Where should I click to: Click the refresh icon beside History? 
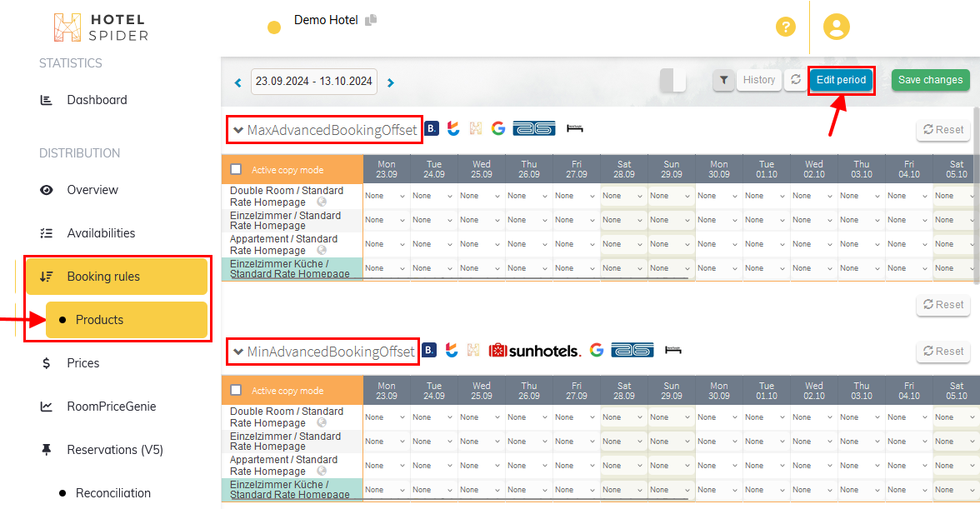coord(795,80)
